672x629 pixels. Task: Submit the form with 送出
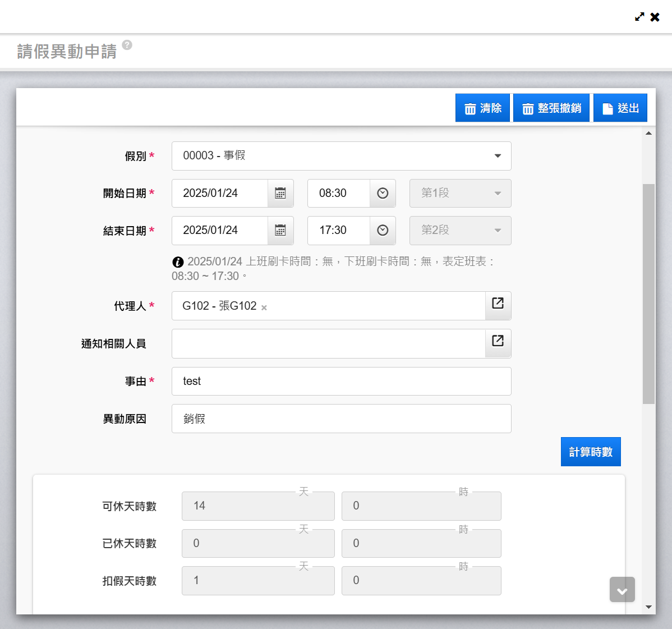coord(620,108)
